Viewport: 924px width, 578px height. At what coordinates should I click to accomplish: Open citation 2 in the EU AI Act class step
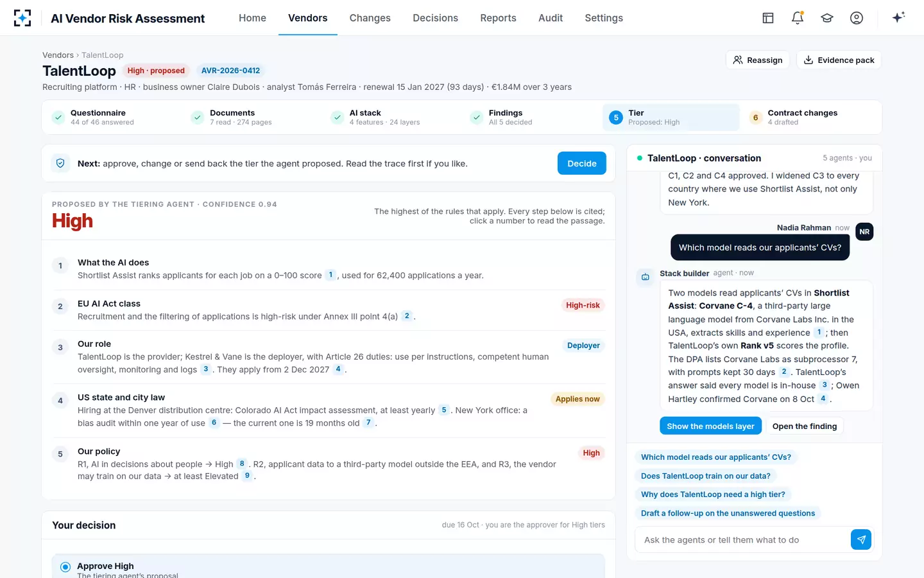pos(407,316)
